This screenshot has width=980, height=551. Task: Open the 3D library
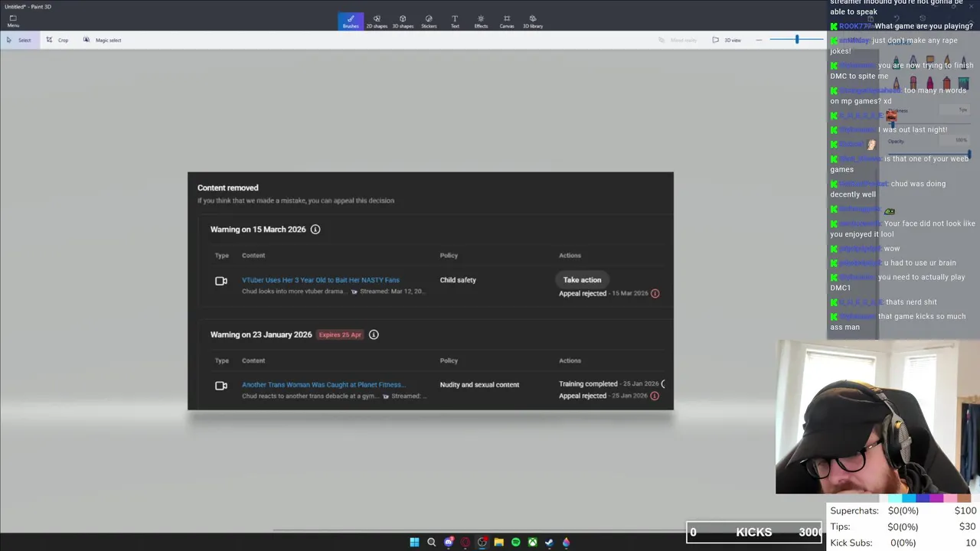(533, 21)
